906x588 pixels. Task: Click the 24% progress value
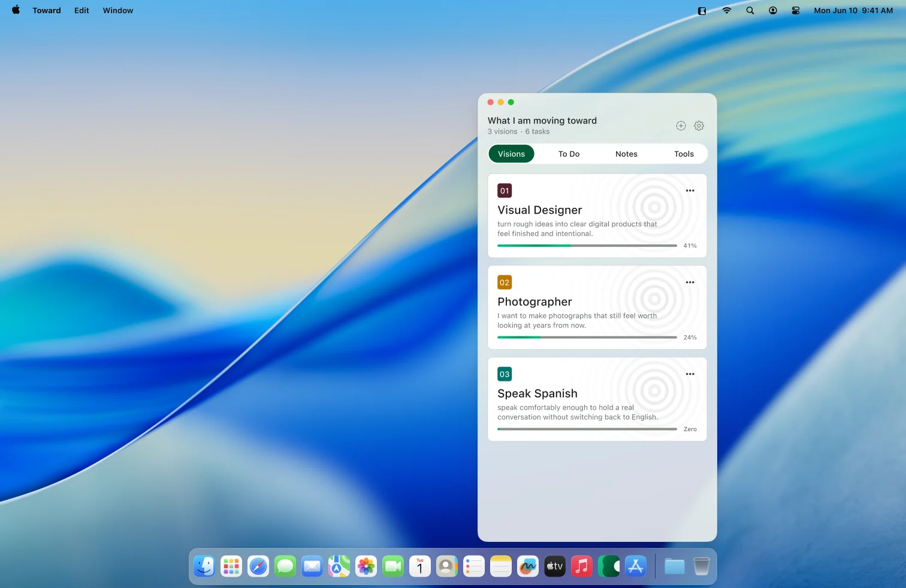(690, 337)
